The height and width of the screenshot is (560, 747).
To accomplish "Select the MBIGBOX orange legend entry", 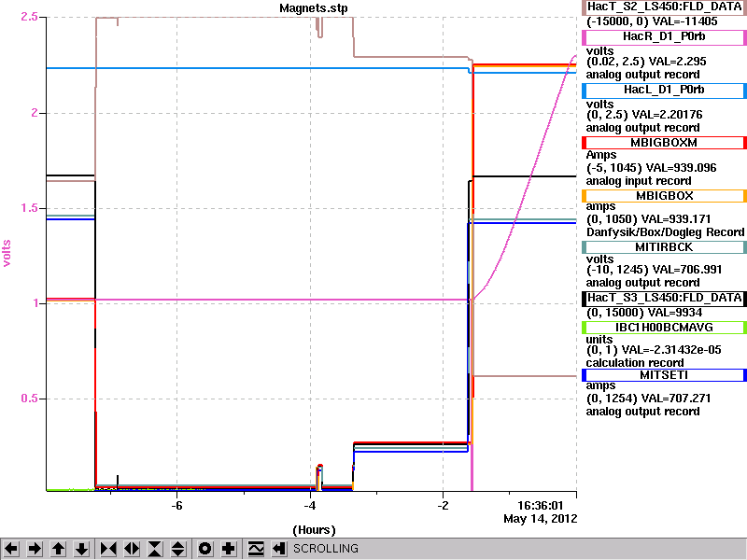I will 664,196.
